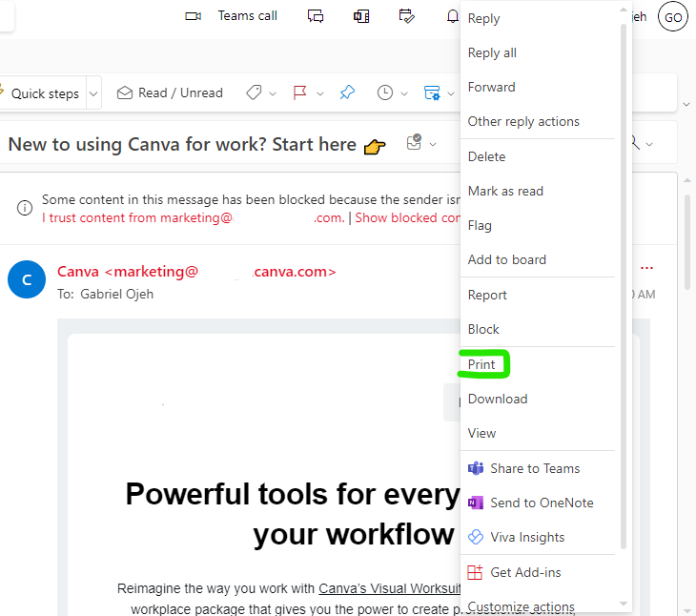Select Share to Teams menu entry
696x616 pixels.
tap(538, 468)
